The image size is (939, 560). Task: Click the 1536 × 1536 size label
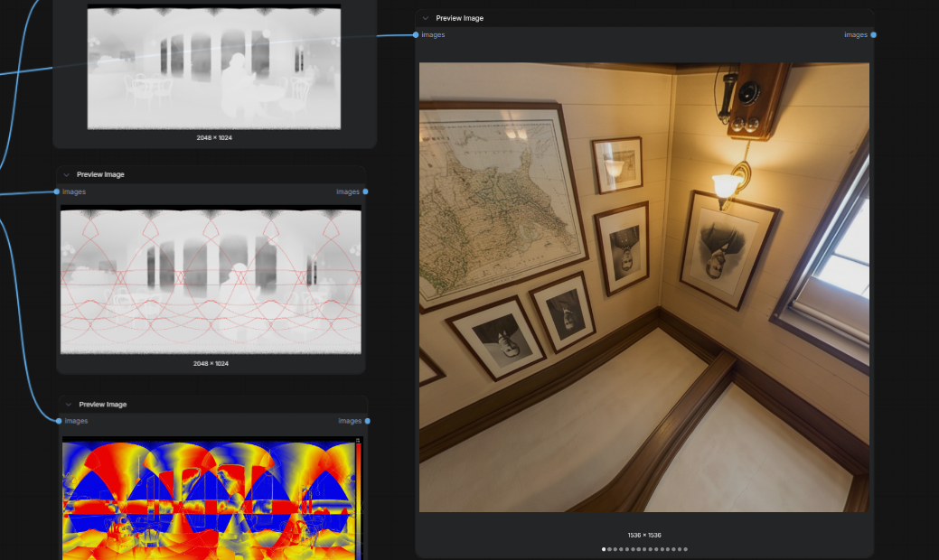click(644, 536)
